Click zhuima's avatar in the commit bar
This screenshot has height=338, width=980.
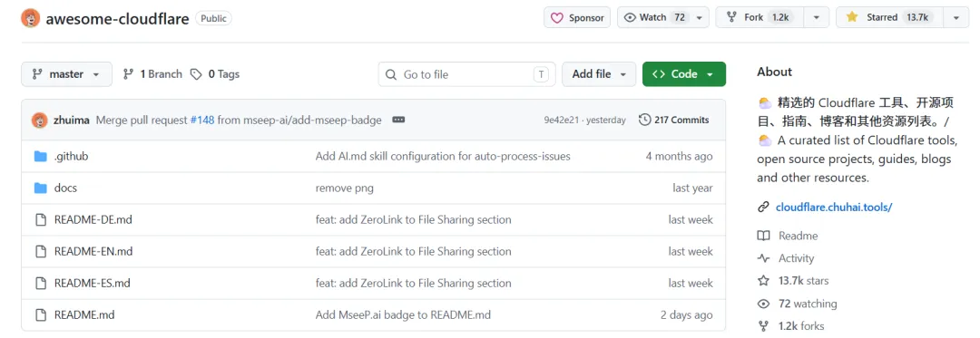coord(39,120)
